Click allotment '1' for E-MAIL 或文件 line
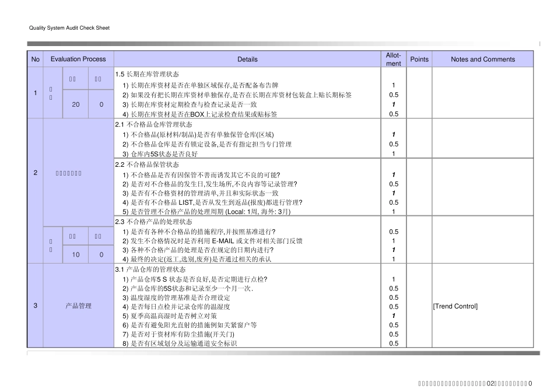Image resolution: width=554 pixels, height=392 pixels. coord(394,241)
